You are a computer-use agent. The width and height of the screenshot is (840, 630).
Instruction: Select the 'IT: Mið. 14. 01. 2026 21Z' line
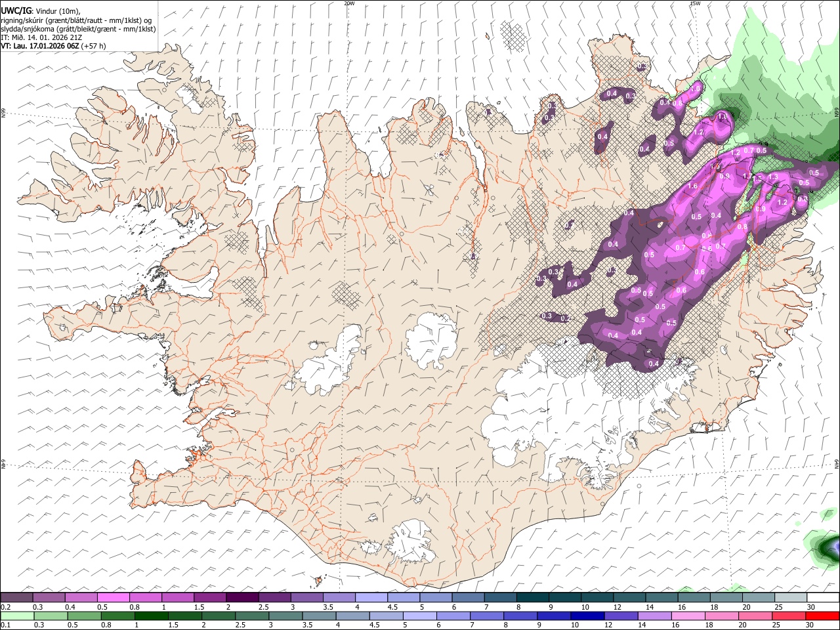pos(41,37)
